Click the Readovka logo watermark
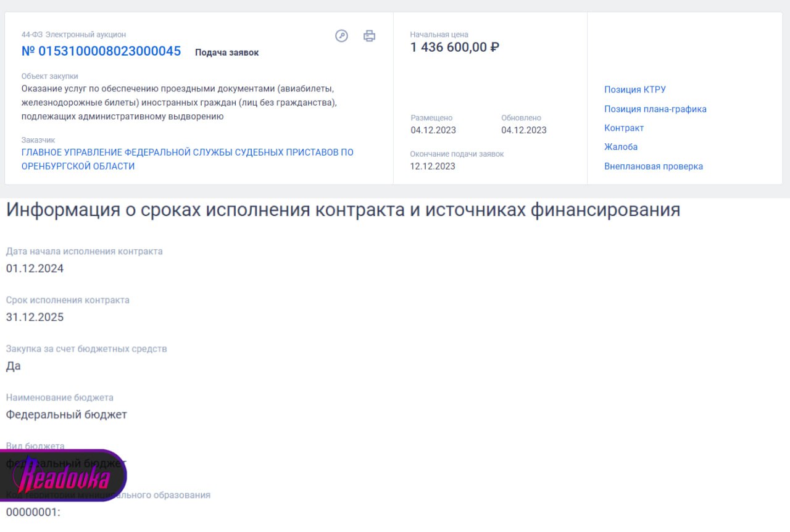Image resolution: width=790 pixels, height=532 pixels. (x=65, y=476)
